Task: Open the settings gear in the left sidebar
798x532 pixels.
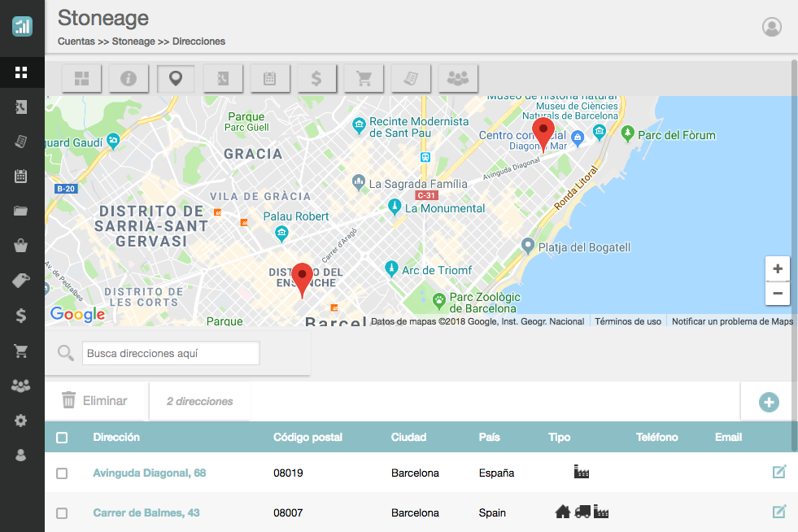Action: coord(21,421)
